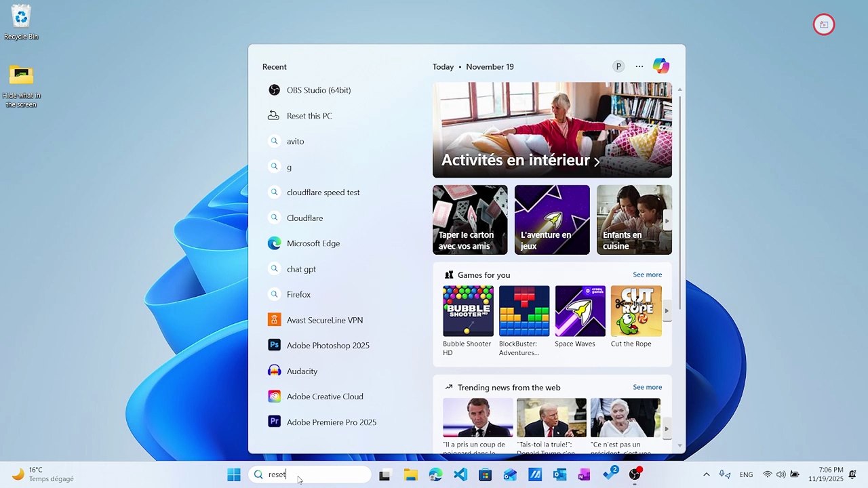The height and width of the screenshot is (488, 868).
Task: Open the battery status icon in tray
Action: pos(794,474)
